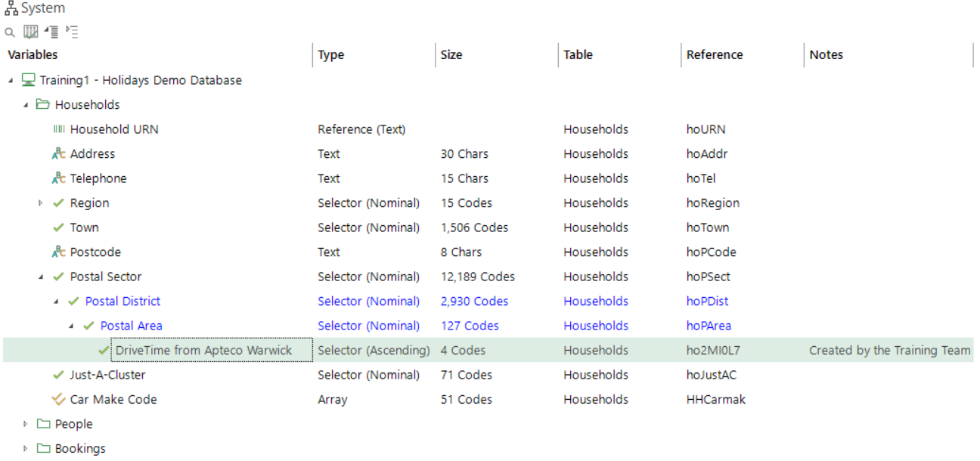Click the Town checkmark selector icon
The image size is (980, 461).
(x=59, y=227)
